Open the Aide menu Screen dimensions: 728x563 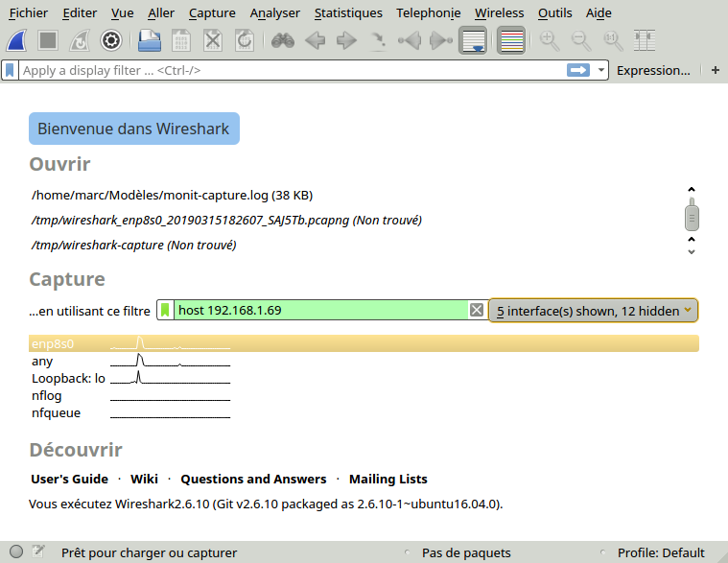tap(599, 13)
